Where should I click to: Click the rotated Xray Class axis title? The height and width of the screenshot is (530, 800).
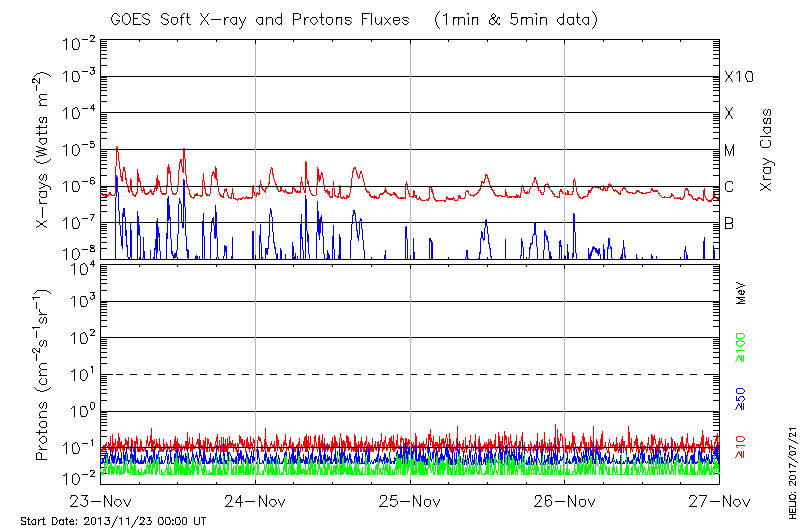pos(767,150)
